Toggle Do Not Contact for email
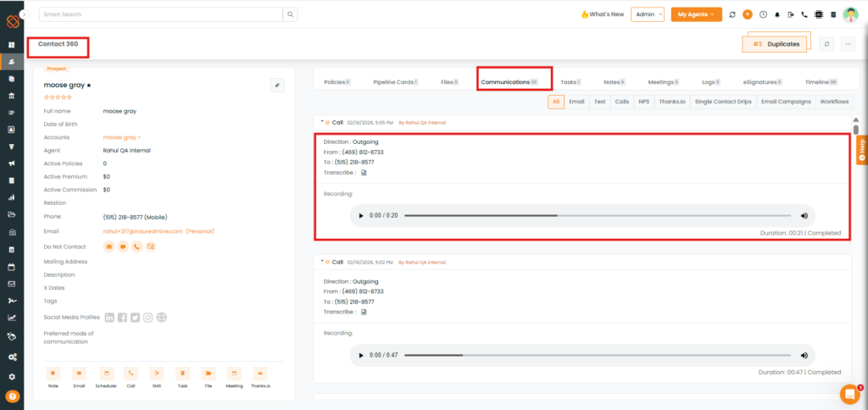The image size is (868, 410). coord(108,247)
